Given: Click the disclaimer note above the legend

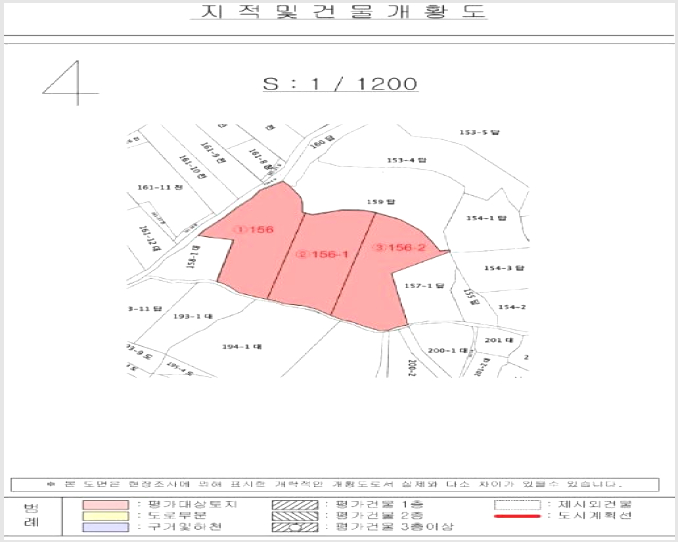Looking at the screenshot, I should coord(335,484).
